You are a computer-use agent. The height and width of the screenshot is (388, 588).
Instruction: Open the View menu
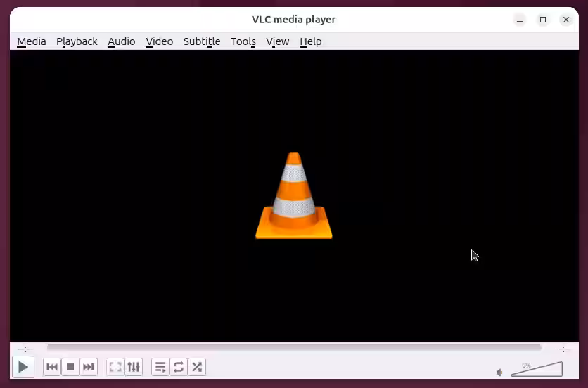pos(278,41)
